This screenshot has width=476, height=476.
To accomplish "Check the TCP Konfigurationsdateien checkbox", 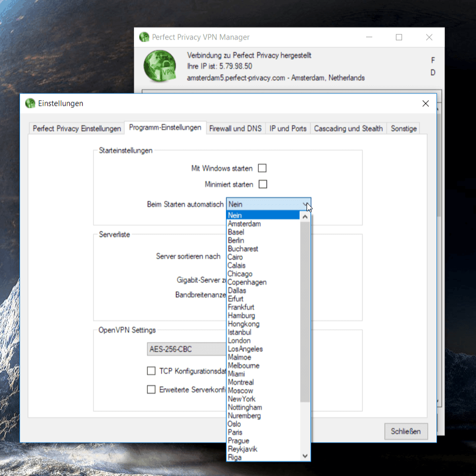I will pos(151,371).
